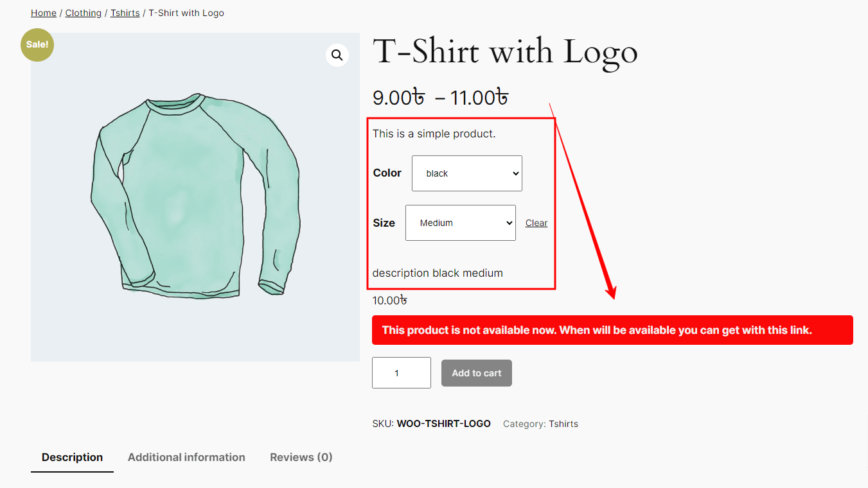
Task: Click the text 'description black medium'
Action: point(438,273)
